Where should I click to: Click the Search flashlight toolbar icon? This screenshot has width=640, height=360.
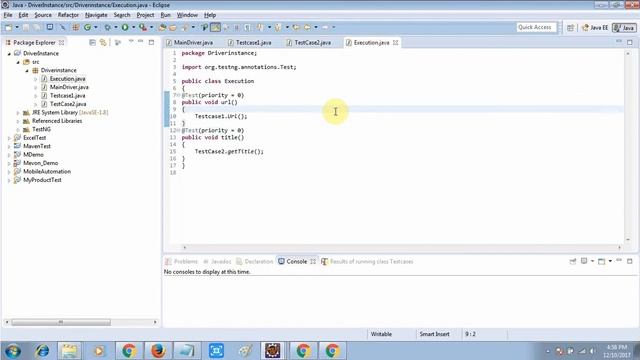coord(184,27)
